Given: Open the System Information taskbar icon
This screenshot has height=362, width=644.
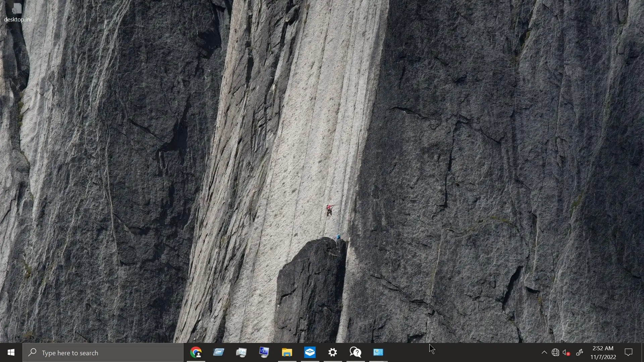Looking at the screenshot, I should click(264, 352).
